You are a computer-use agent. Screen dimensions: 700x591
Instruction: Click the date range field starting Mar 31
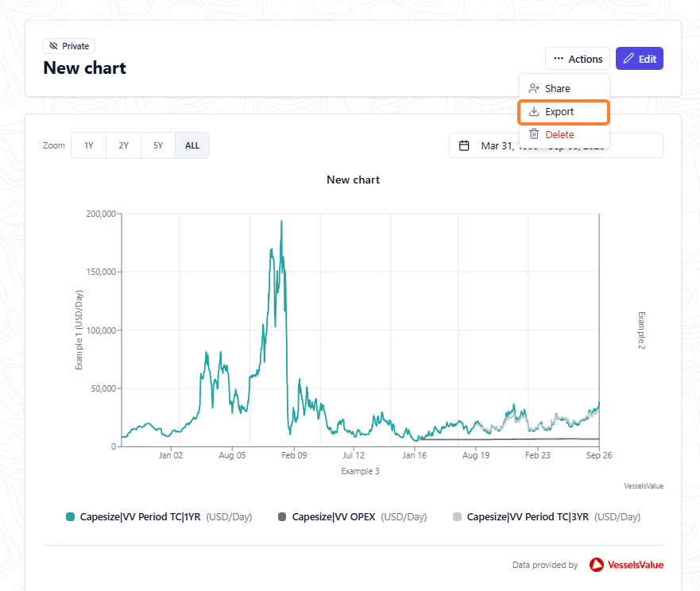556,145
